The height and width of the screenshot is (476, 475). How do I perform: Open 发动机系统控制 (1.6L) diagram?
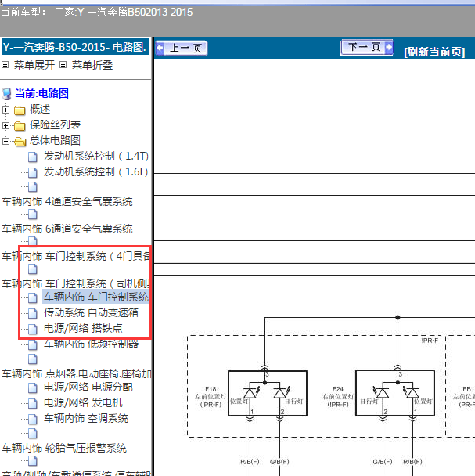pyautogui.click(x=96, y=171)
